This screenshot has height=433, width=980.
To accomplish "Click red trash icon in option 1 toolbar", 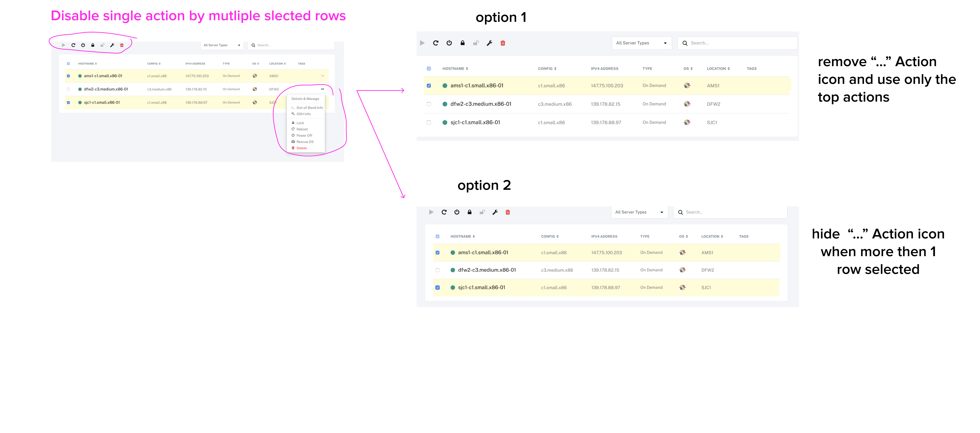I will point(503,43).
